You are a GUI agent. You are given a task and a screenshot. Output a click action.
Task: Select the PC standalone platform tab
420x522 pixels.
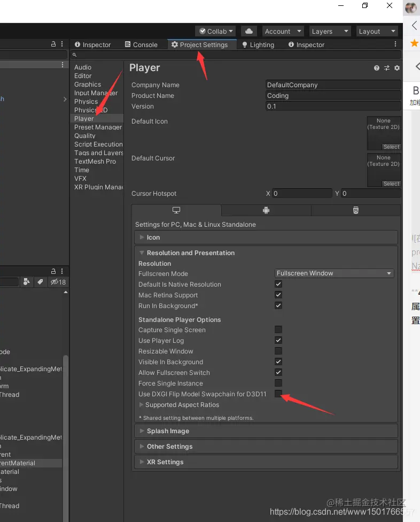[176, 210]
